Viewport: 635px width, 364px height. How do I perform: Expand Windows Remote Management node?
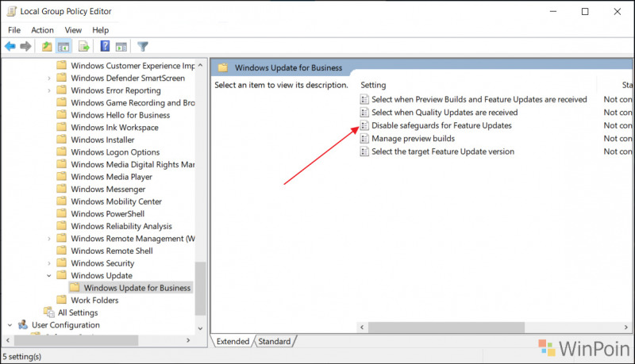pos(49,239)
